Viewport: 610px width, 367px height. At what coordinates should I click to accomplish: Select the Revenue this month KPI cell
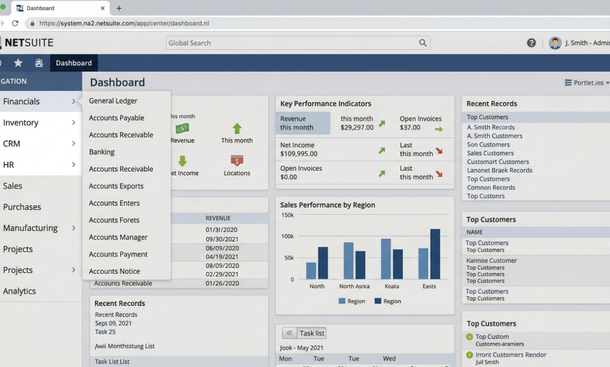[x=303, y=123]
